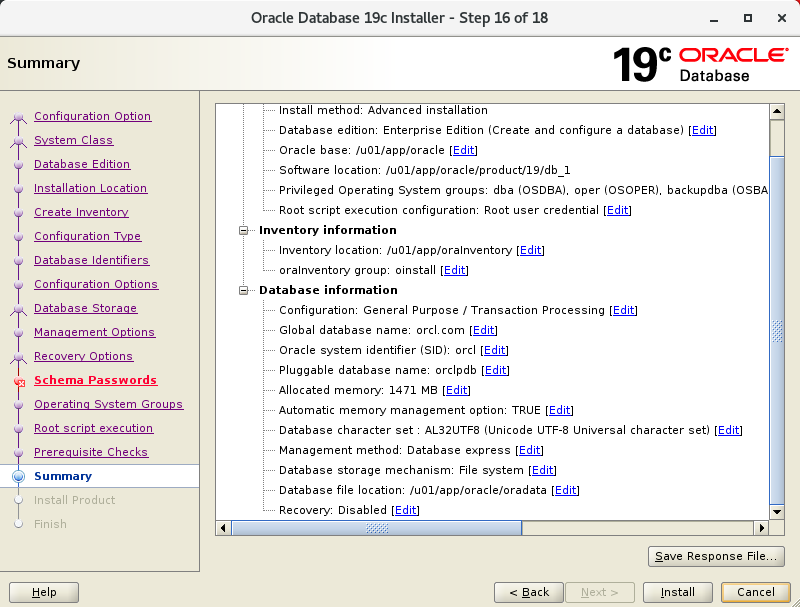Go to the Create Inventory step
Image resolution: width=800 pixels, height=607 pixels.
point(81,212)
